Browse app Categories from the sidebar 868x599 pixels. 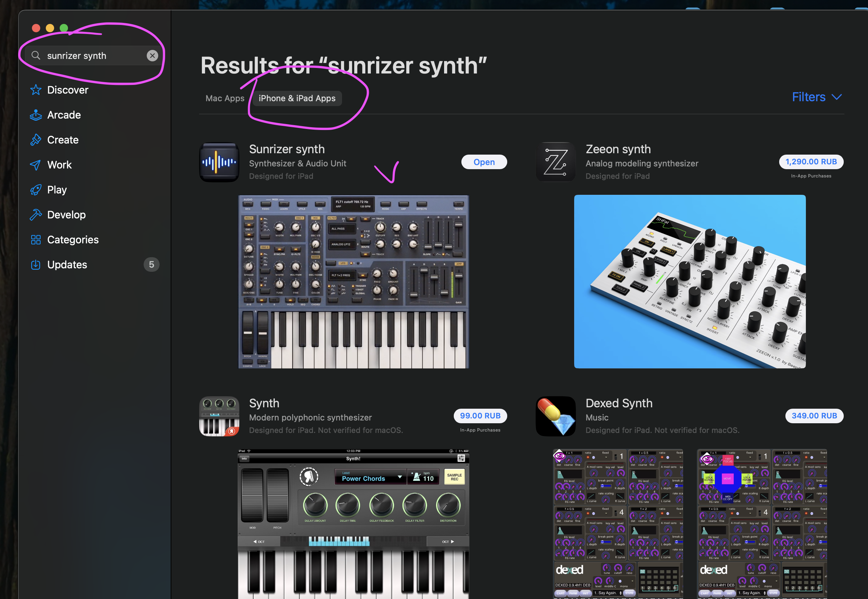[x=73, y=240]
